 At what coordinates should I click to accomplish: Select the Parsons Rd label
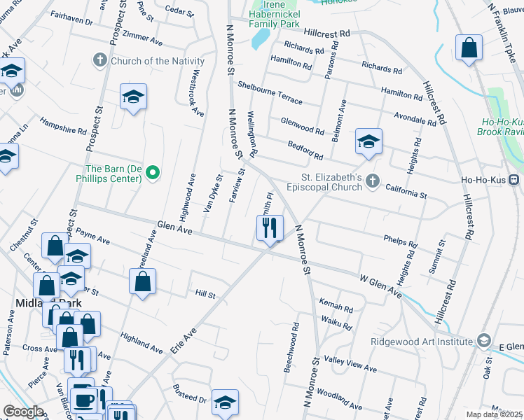click(x=331, y=60)
